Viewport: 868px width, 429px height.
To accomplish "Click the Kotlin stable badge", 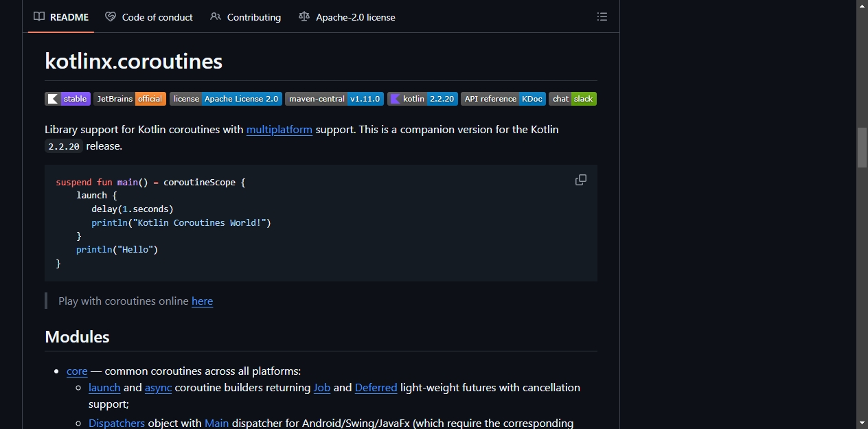I will (x=67, y=99).
